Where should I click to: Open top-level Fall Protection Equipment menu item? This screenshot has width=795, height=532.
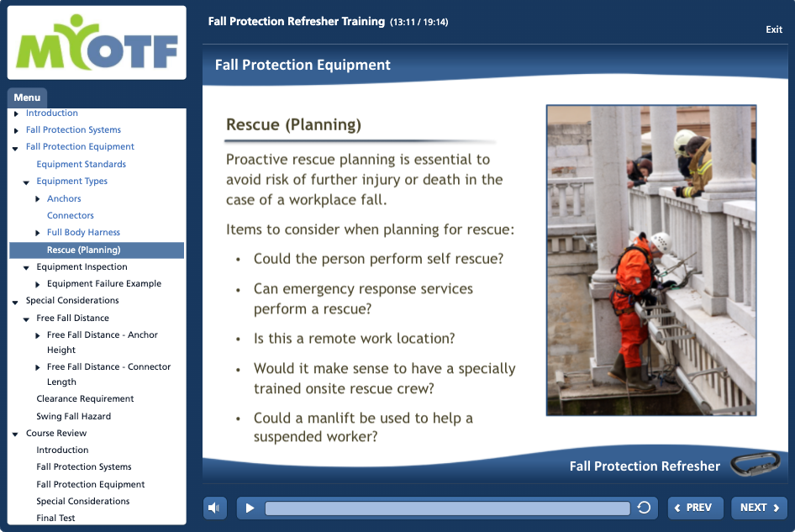tap(80, 146)
